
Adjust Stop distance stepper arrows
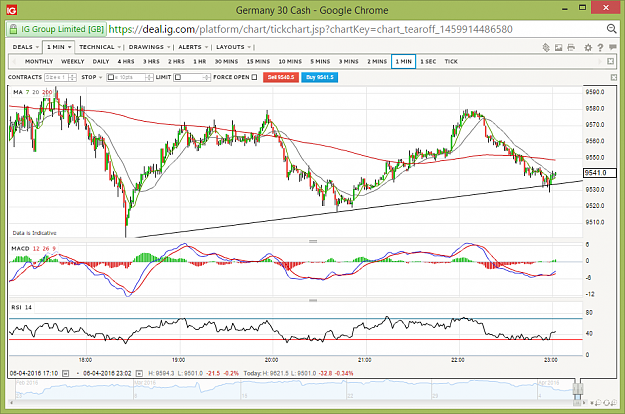[x=149, y=77]
